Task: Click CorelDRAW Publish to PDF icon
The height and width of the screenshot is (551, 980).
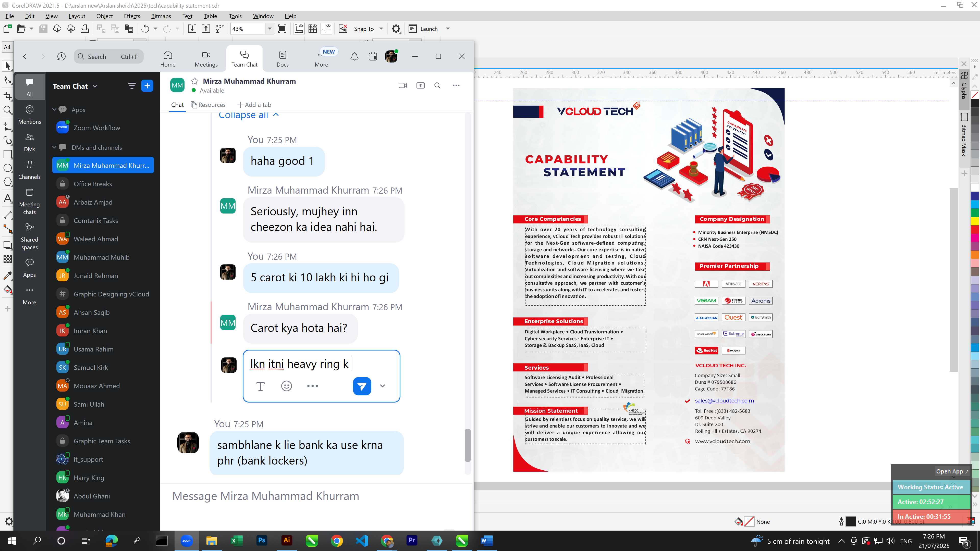Action: pyautogui.click(x=219, y=29)
